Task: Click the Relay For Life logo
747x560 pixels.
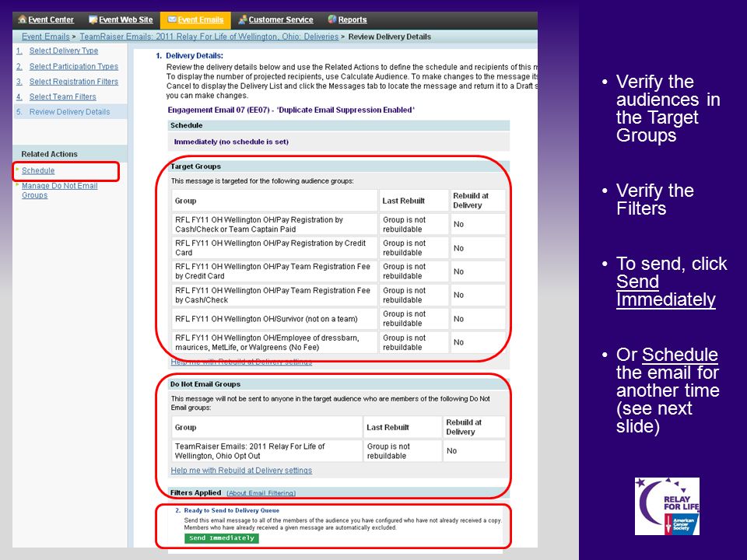Action: 667,506
